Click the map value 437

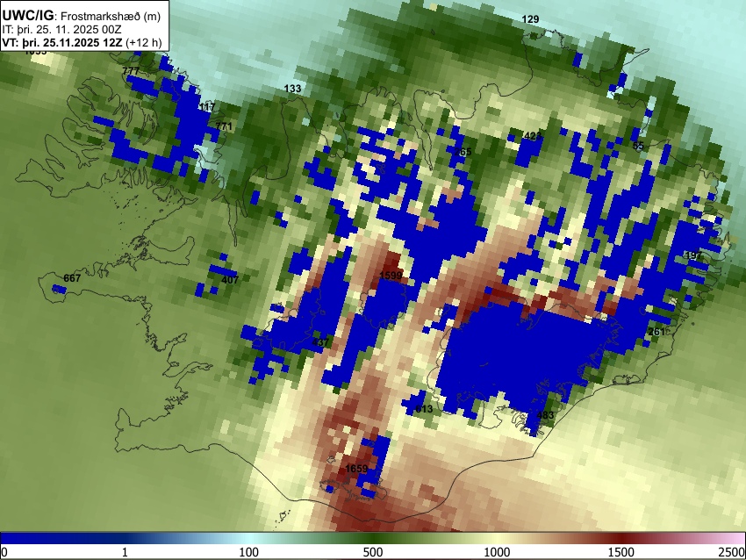click(320, 342)
